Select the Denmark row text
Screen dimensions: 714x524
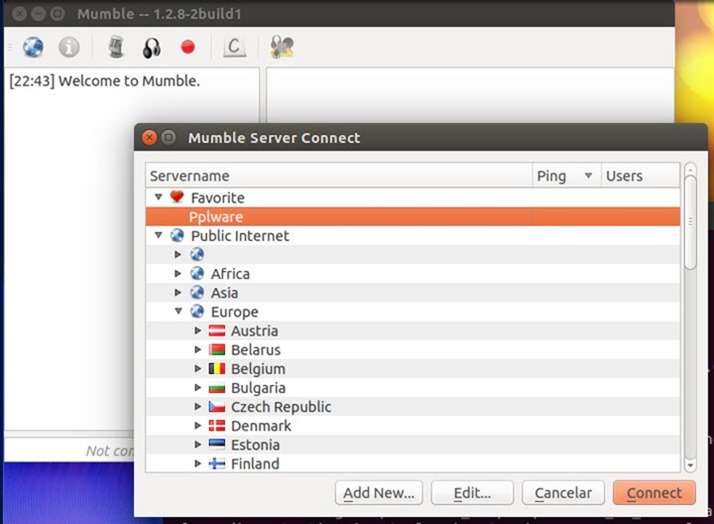(261, 426)
